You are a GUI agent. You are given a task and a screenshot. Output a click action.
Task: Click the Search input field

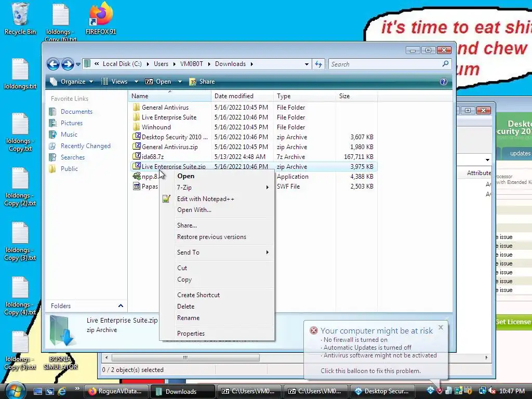[385, 64]
